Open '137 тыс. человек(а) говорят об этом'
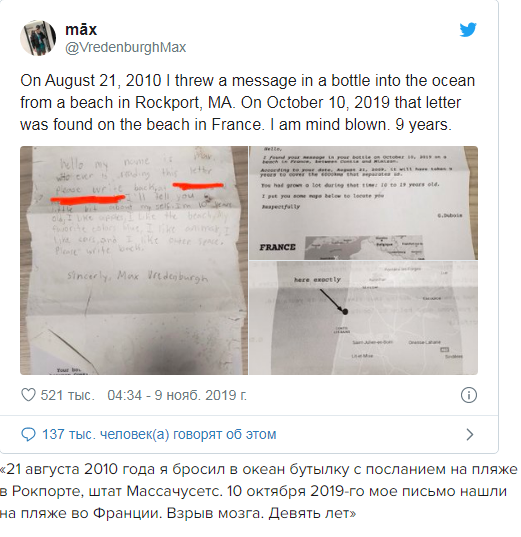 click(x=159, y=434)
